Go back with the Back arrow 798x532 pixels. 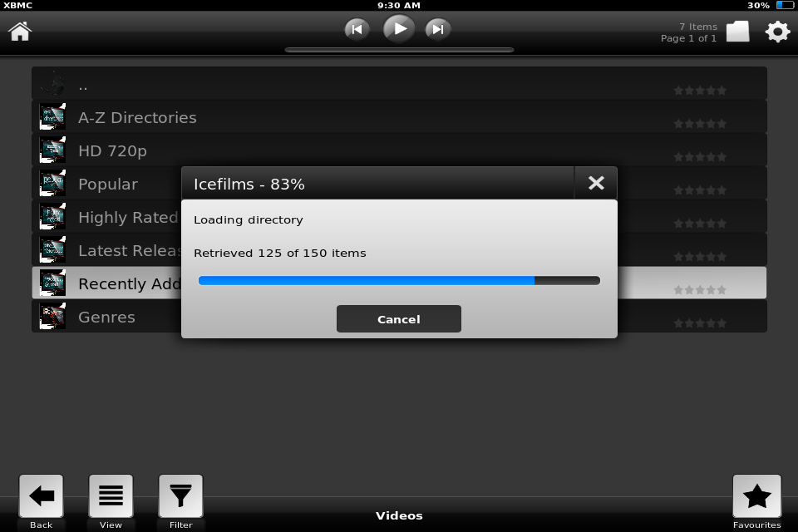[x=42, y=496]
